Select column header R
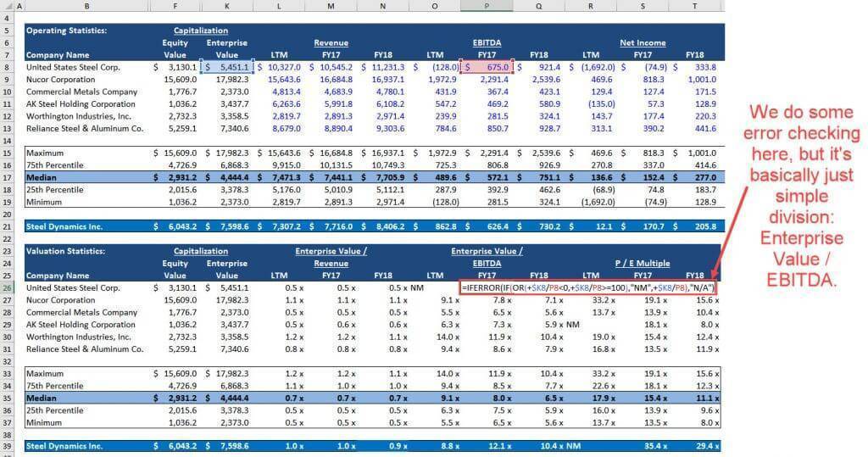 click(x=591, y=6)
